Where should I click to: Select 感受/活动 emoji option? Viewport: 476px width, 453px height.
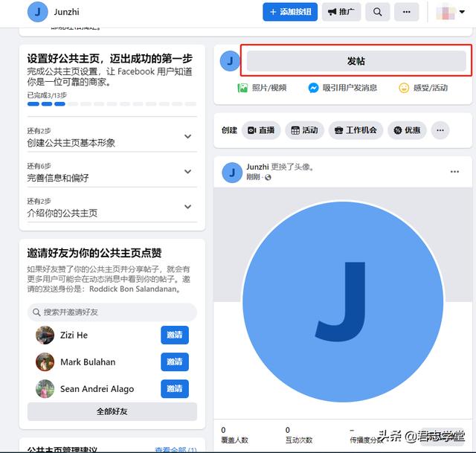coord(423,88)
